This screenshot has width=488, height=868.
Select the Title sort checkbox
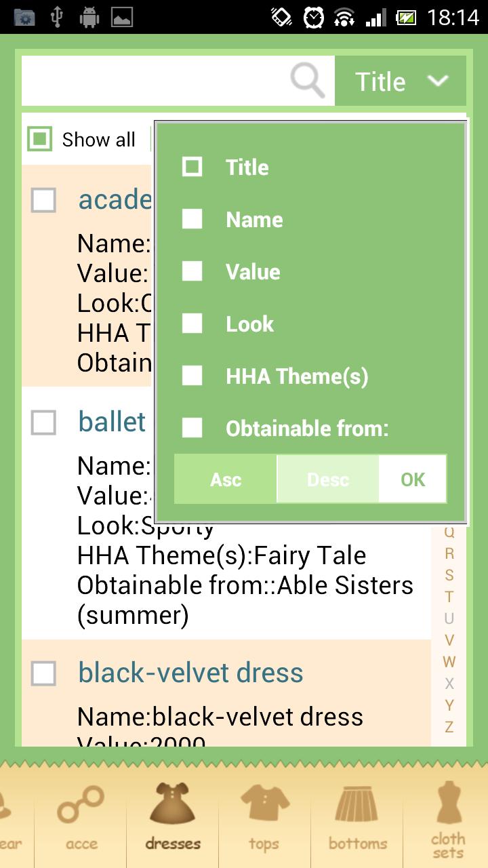192,167
